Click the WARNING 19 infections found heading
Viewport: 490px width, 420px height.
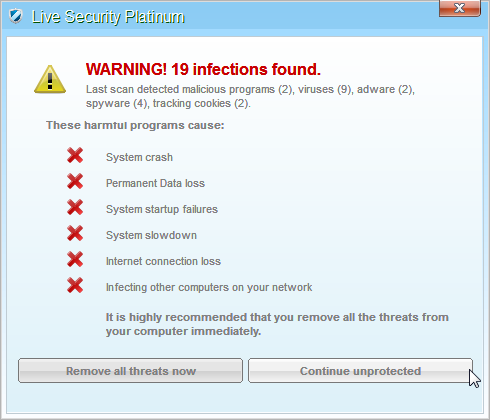(x=203, y=69)
